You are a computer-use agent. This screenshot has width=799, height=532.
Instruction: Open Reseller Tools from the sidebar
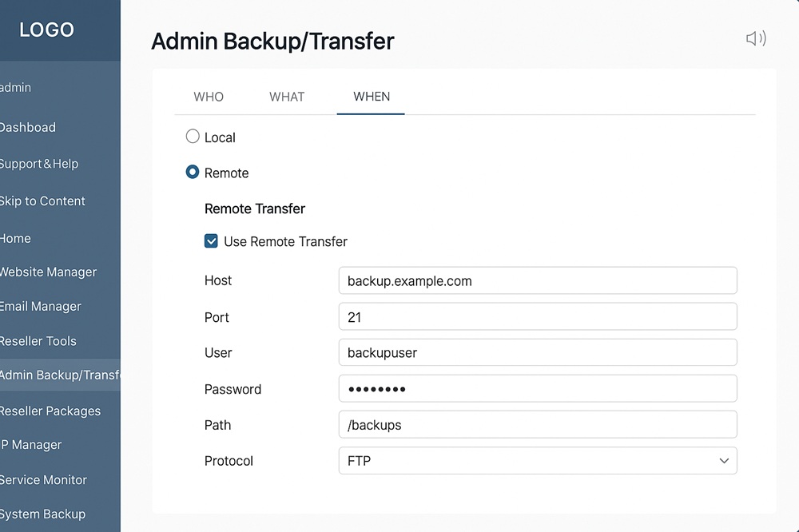tap(38, 341)
